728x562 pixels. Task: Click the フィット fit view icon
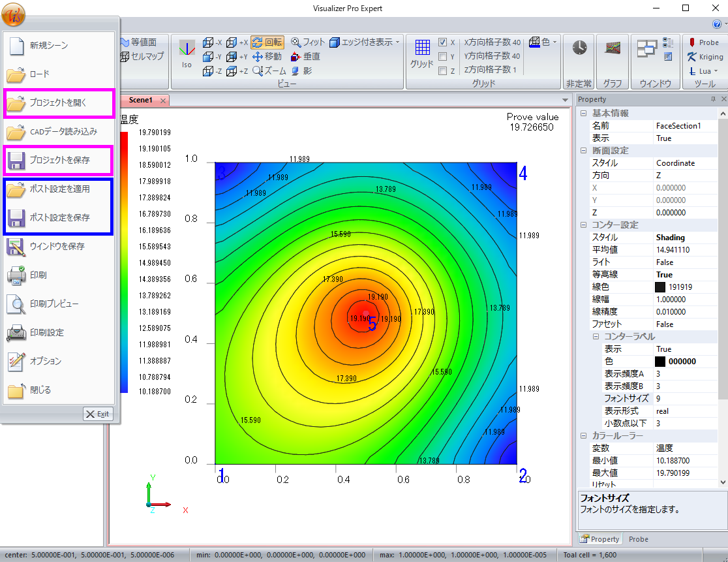(308, 42)
